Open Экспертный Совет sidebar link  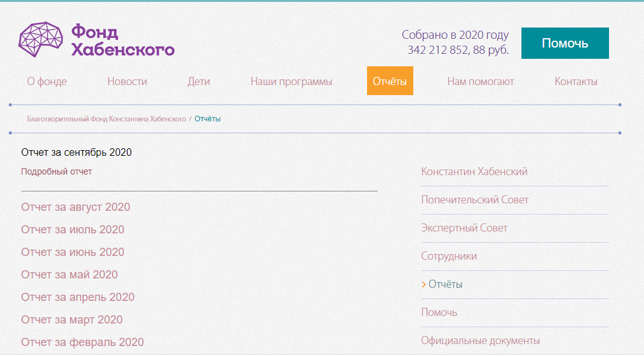tap(464, 228)
